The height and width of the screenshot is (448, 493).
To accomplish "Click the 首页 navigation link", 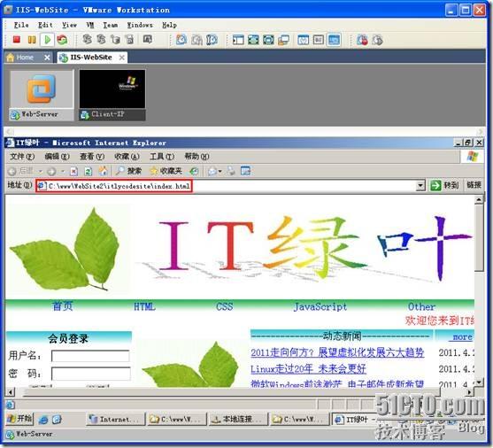I will [63, 306].
